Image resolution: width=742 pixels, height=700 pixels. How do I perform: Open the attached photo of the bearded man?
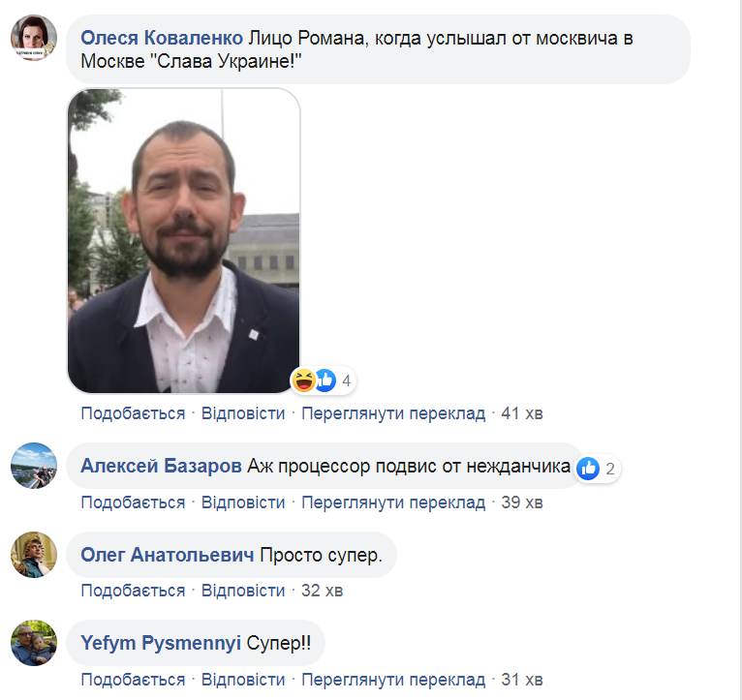coord(184,241)
